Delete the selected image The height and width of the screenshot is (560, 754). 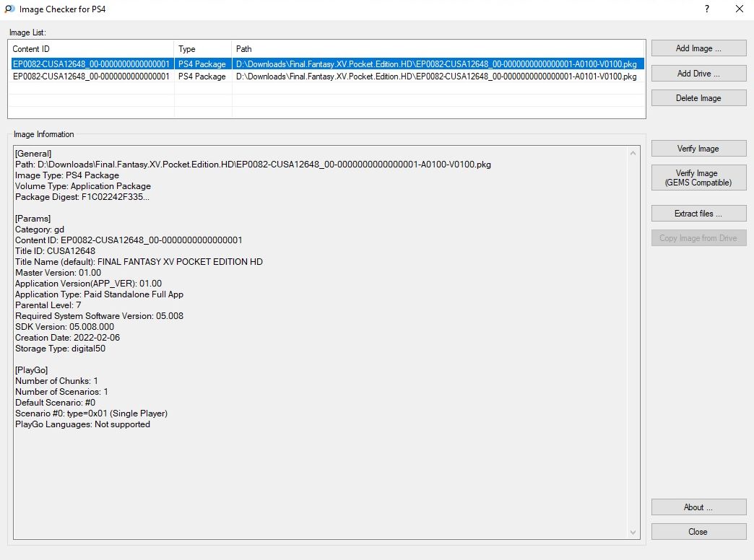(x=698, y=98)
